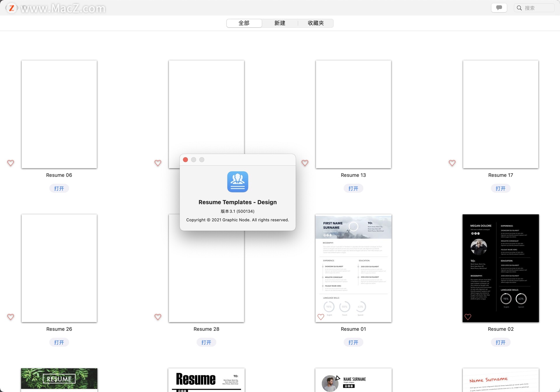Favorite Resume 28 with heart icon
The width and height of the screenshot is (560, 392).
tap(158, 317)
